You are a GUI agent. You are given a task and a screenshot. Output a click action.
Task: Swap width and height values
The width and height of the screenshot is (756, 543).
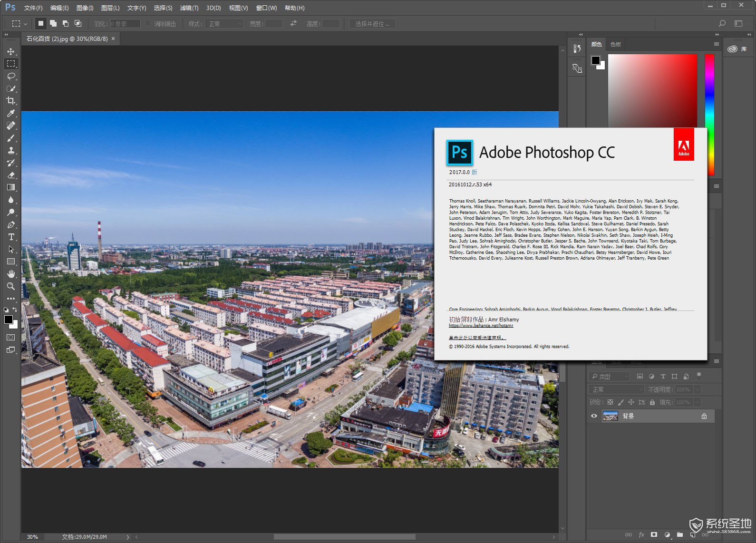click(293, 23)
